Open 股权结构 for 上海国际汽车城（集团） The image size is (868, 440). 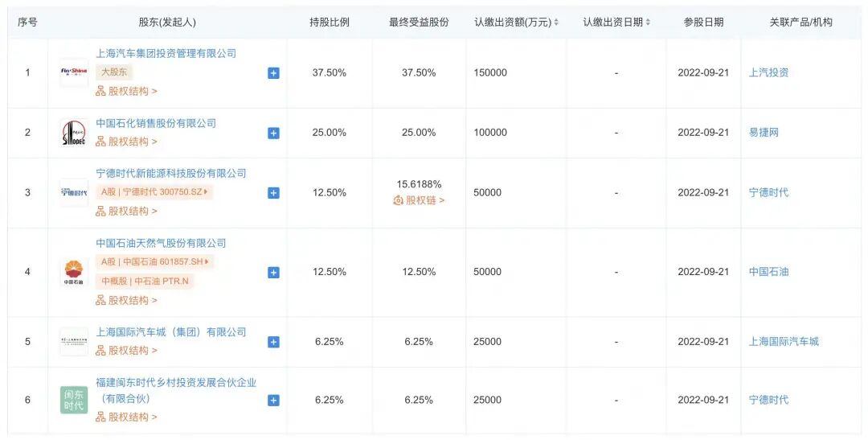point(126,350)
